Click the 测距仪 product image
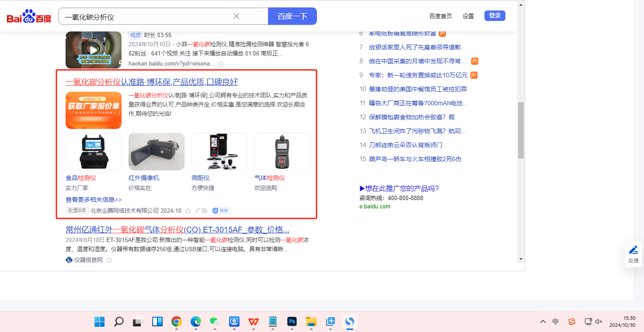 [219, 152]
